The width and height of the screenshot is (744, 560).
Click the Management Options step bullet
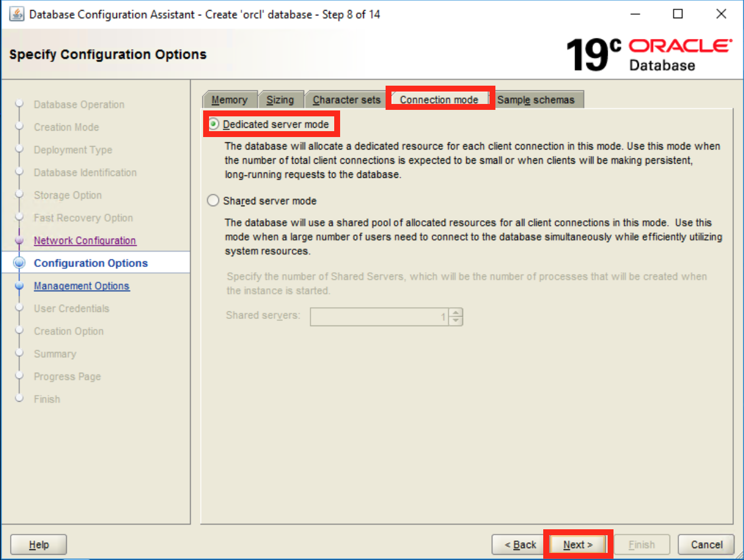point(19,286)
